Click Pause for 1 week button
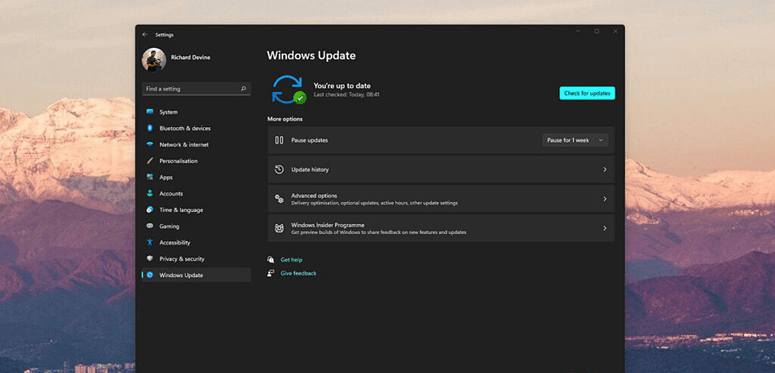The height and width of the screenshot is (373, 775). pos(568,140)
